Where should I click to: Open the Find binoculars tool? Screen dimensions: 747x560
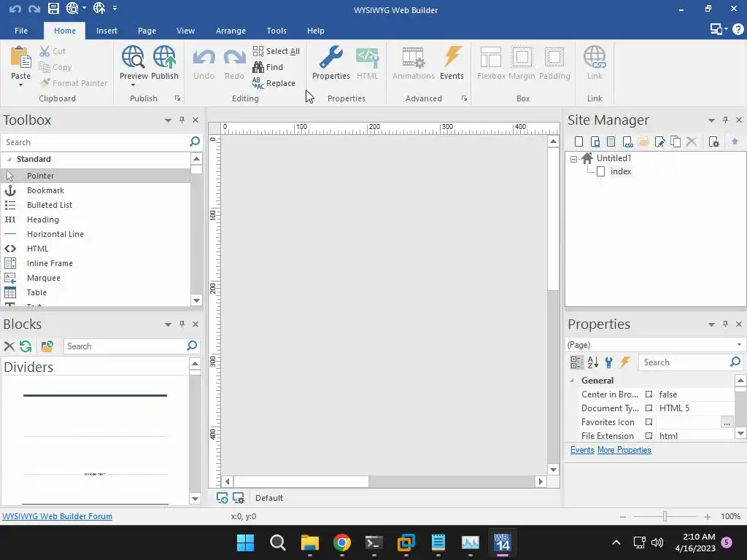click(268, 67)
